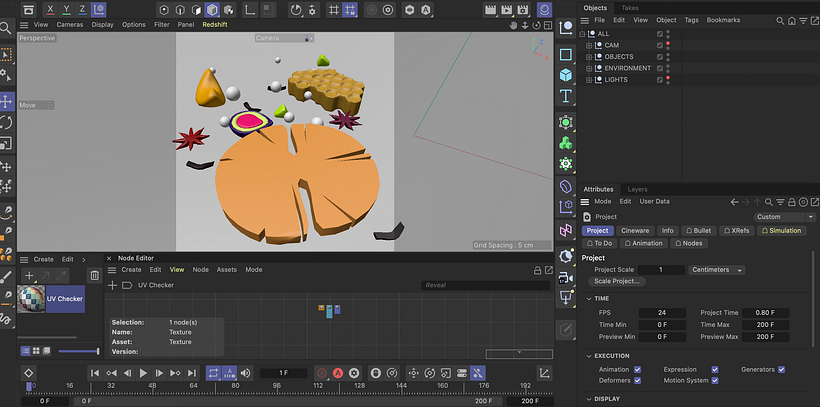The width and height of the screenshot is (820, 407).
Task: Open the Bullet settings button
Action: pos(698,231)
